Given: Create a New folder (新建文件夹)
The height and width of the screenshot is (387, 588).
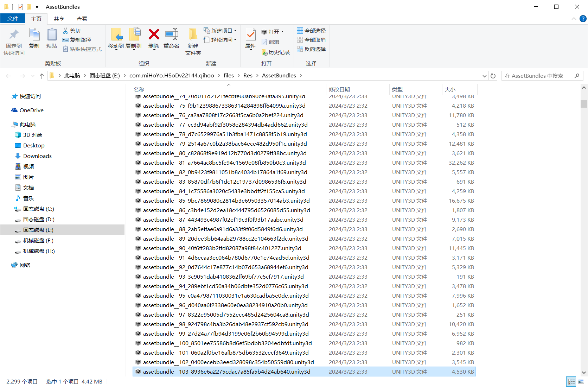Looking at the screenshot, I should click(x=193, y=42).
